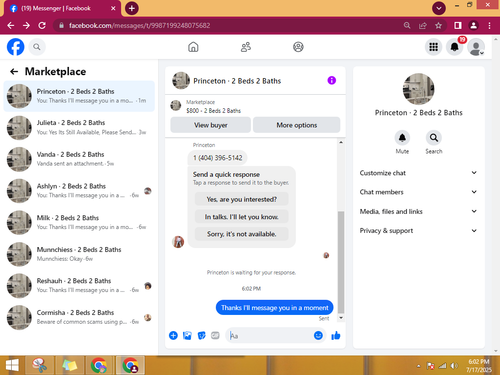Open the notifications bell with badge
This screenshot has width=500, height=375.
[x=455, y=47]
